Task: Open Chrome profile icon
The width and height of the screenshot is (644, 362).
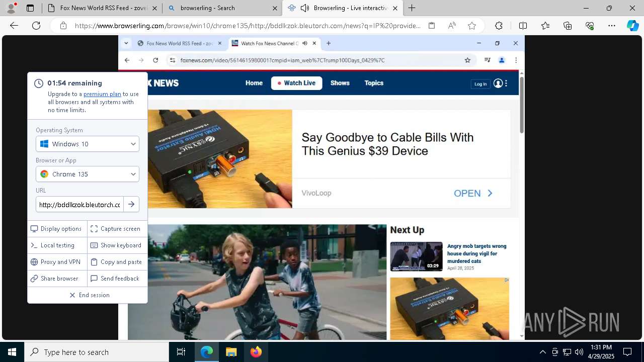Action: (502, 60)
